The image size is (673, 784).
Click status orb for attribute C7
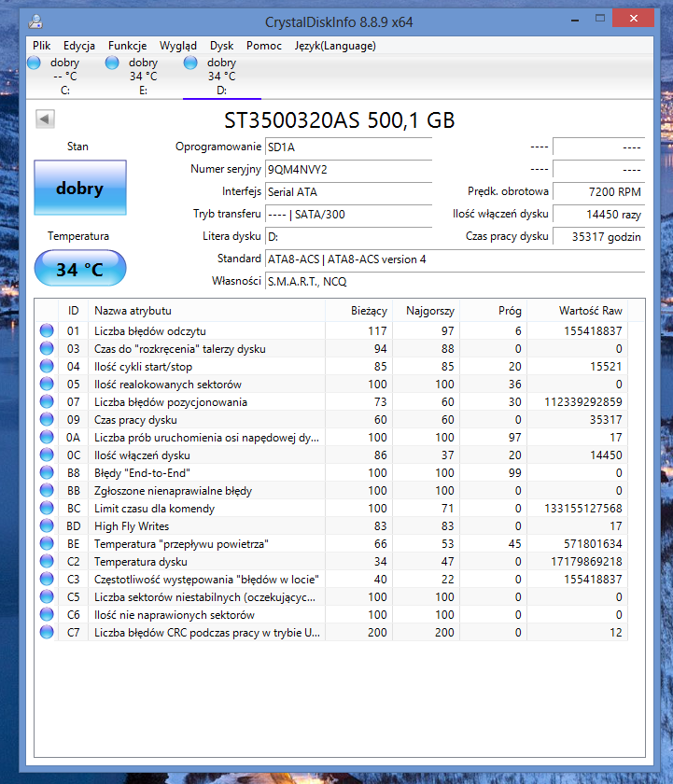[47, 633]
